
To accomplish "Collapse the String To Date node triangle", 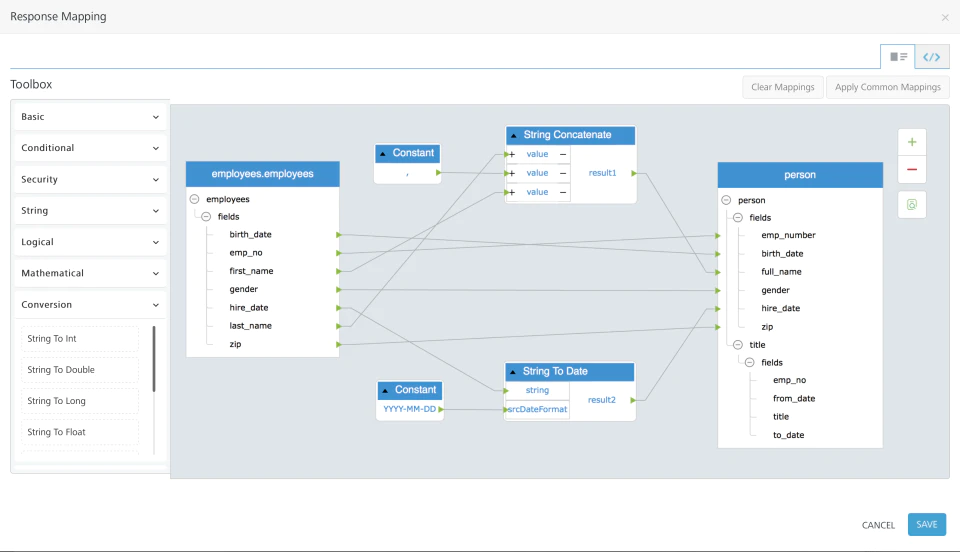I will click(x=513, y=372).
